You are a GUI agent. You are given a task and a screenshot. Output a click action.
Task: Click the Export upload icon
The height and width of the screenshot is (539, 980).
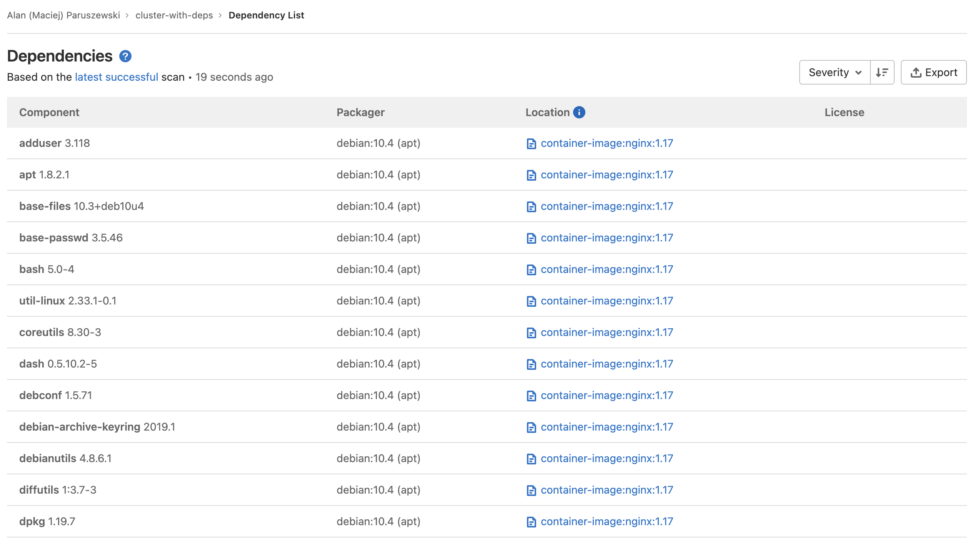916,72
